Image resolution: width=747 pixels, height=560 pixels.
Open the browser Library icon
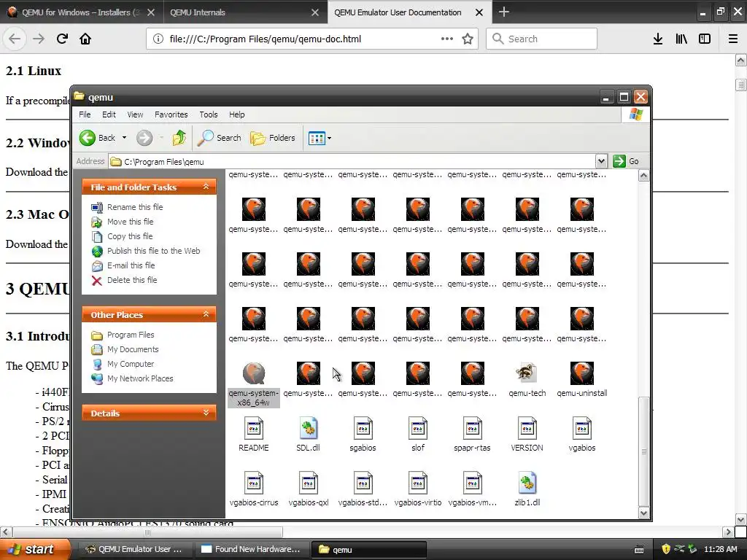click(681, 39)
